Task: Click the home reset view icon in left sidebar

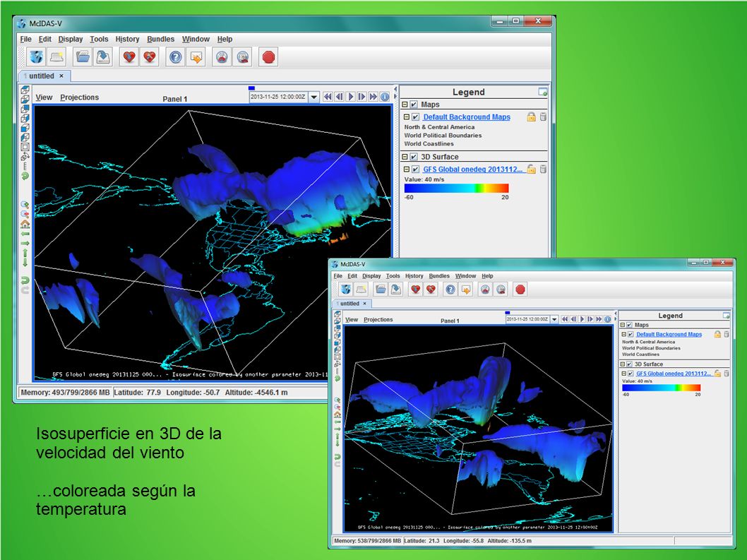Action: point(25,224)
